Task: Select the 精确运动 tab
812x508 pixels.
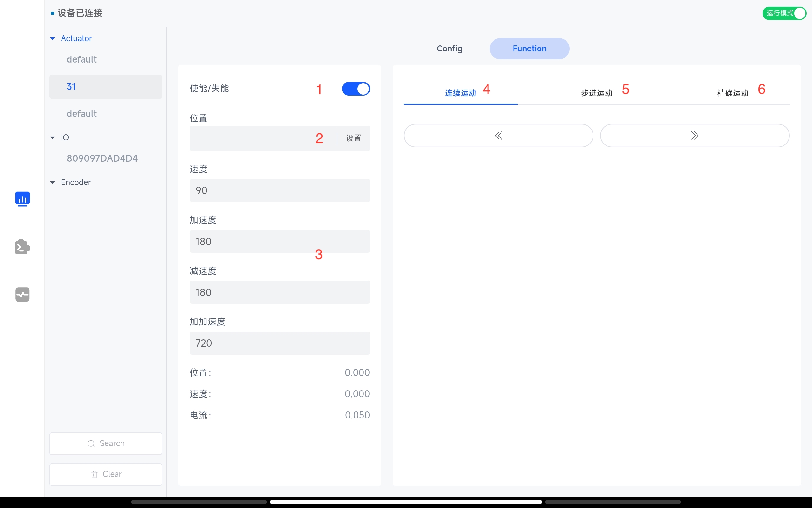Action: point(733,93)
